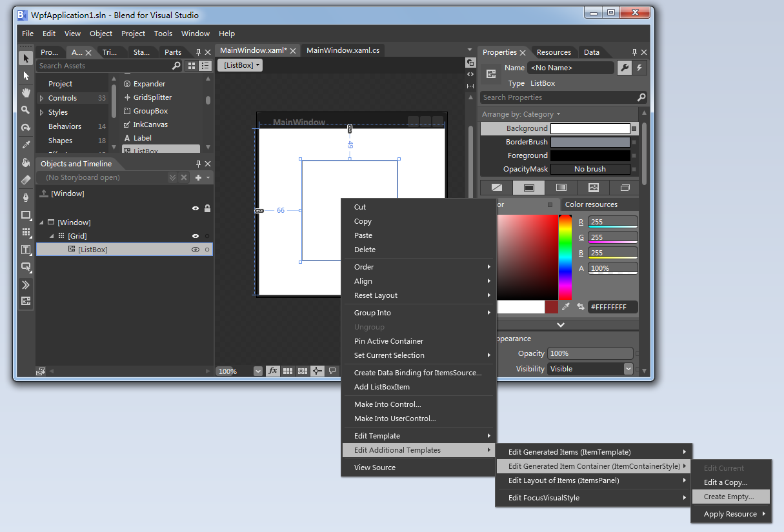Viewport: 784px width, 532px height.
Task: Toggle snapping to snaplines button
Action: pos(317,371)
